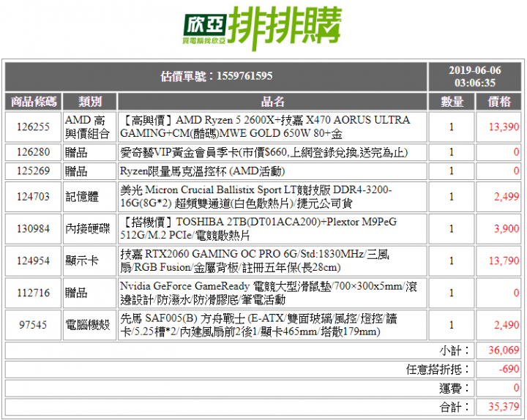Click price 3,900
The height and width of the screenshot is (420, 527).
point(507,229)
